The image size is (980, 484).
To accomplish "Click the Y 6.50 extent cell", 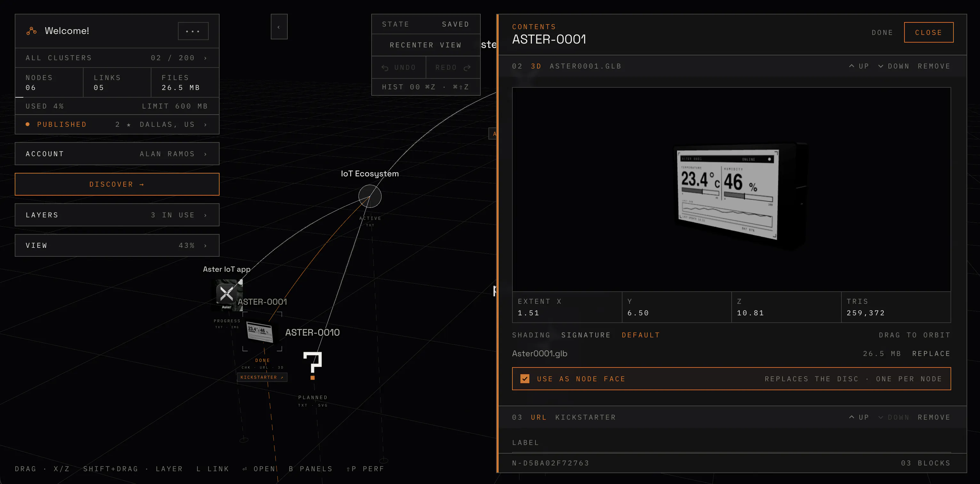I will (x=677, y=307).
